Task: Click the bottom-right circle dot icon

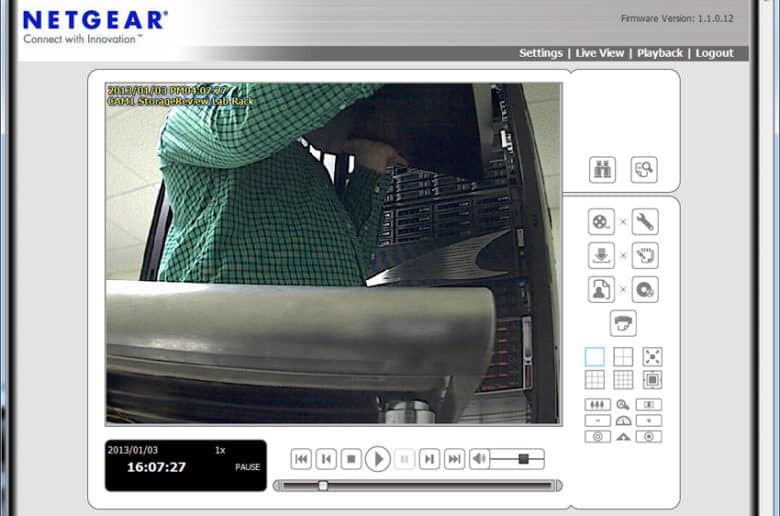Action: point(649,436)
